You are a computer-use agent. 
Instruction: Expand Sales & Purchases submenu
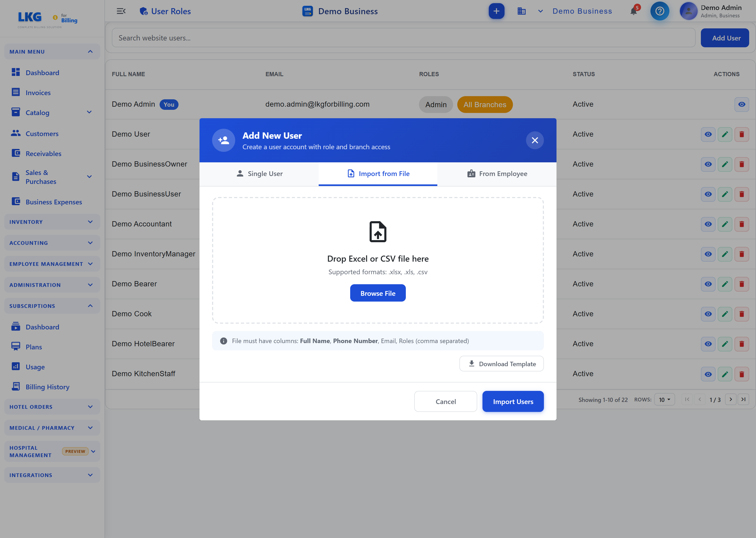[x=89, y=177]
